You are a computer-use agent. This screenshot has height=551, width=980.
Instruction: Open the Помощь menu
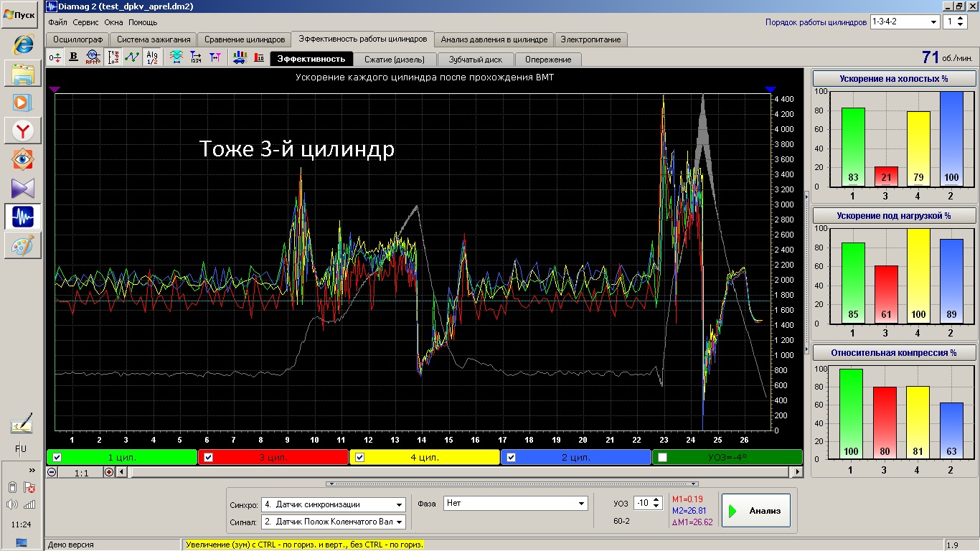click(143, 22)
